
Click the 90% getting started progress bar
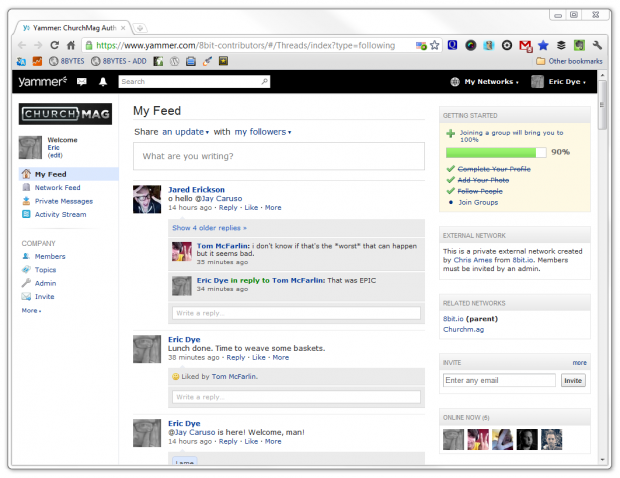coord(496,152)
